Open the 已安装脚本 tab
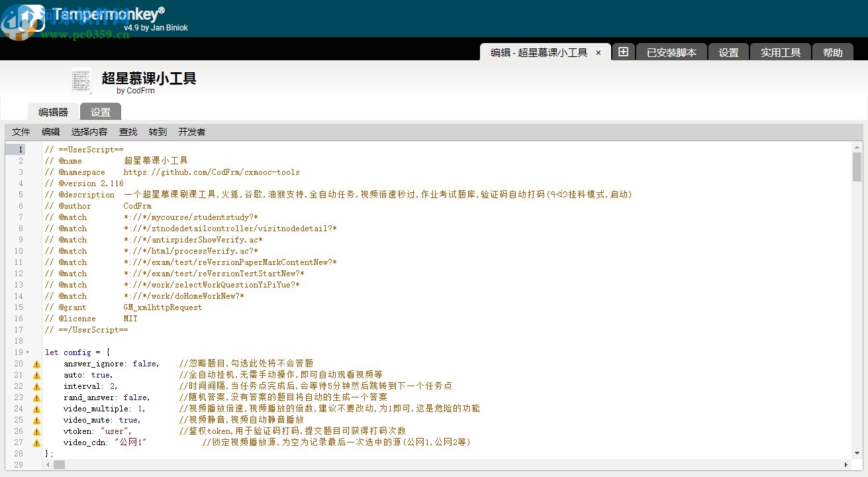868x477 pixels. coord(671,52)
